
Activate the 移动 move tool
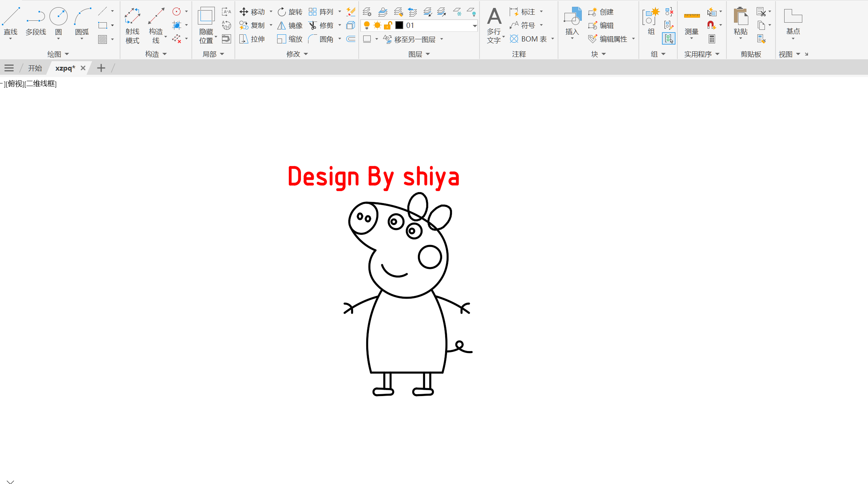tap(252, 12)
